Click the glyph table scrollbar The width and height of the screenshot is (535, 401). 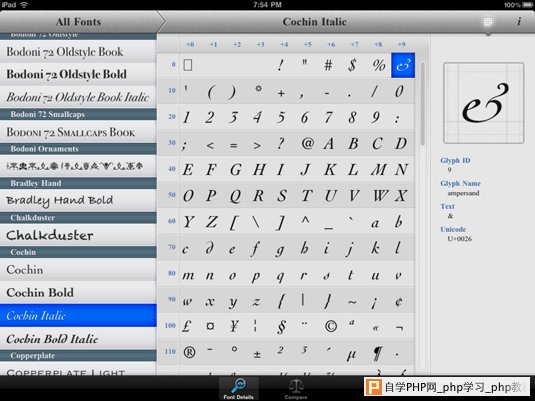tap(422, 104)
